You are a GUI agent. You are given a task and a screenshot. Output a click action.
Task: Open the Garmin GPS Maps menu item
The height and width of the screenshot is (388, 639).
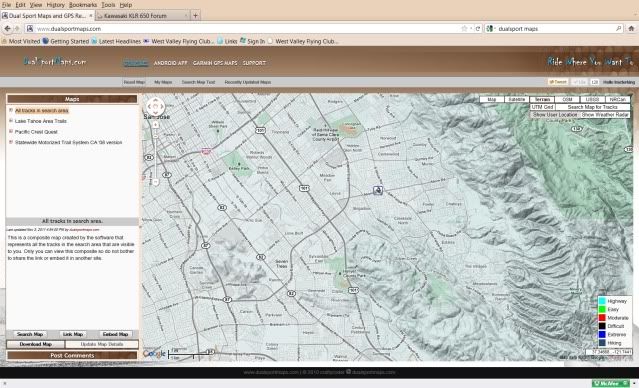click(215, 63)
